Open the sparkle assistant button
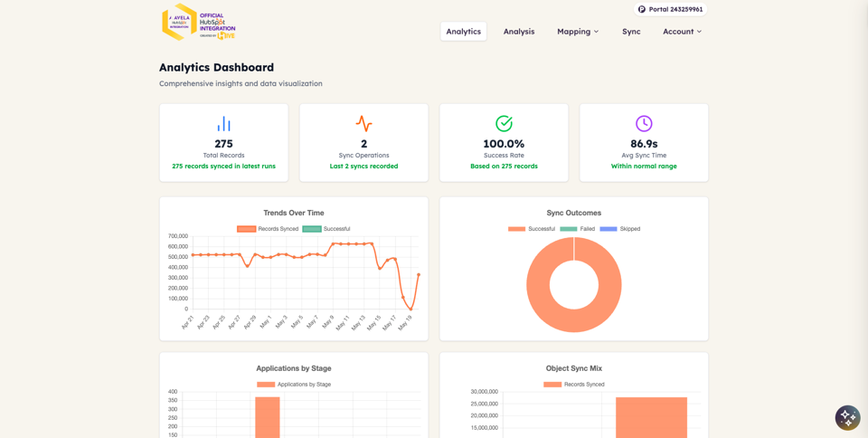Screen dimensions: 868x438 (x=847, y=418)
